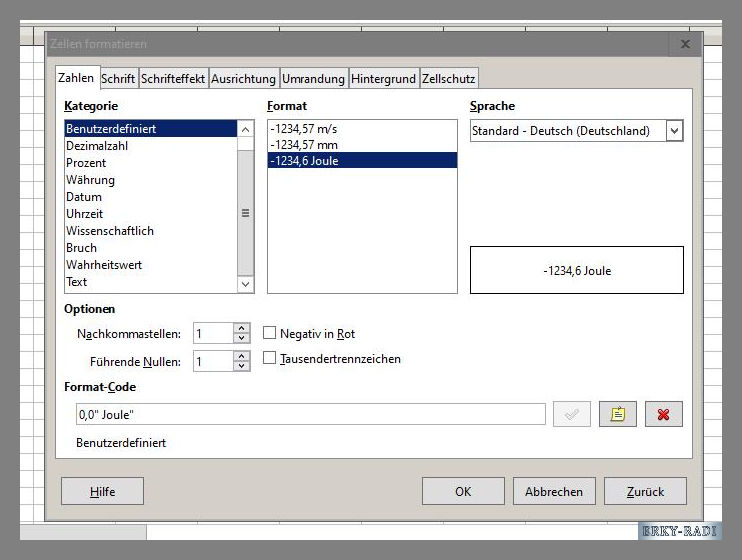742x560 pixels.
Task: Click the Abbrechen button
Action: 554,491
